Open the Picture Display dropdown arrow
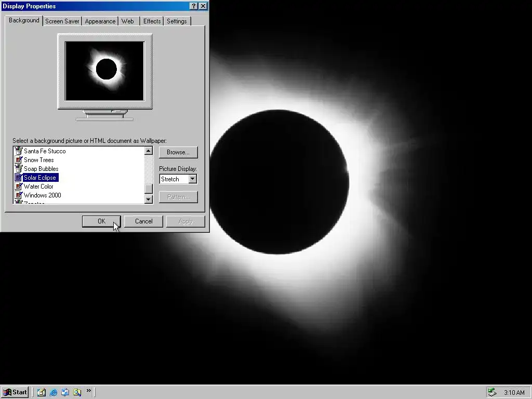This screenshot has height=399, width=532. tap(192, 179)
